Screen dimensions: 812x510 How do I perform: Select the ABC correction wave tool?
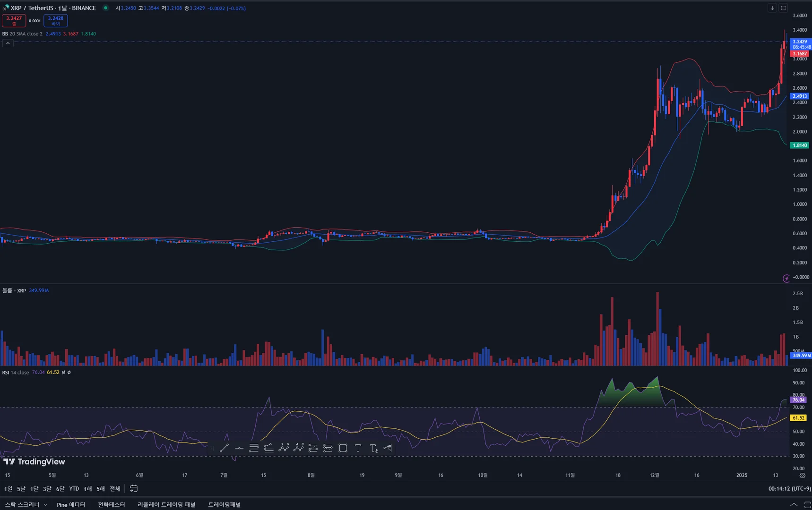[x=298, y=448]
